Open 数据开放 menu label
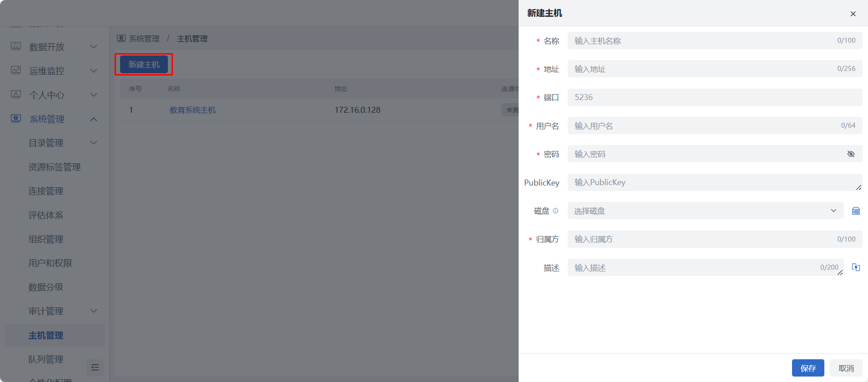The width and height of the screenshot is (868, 382). coord(47,47)
